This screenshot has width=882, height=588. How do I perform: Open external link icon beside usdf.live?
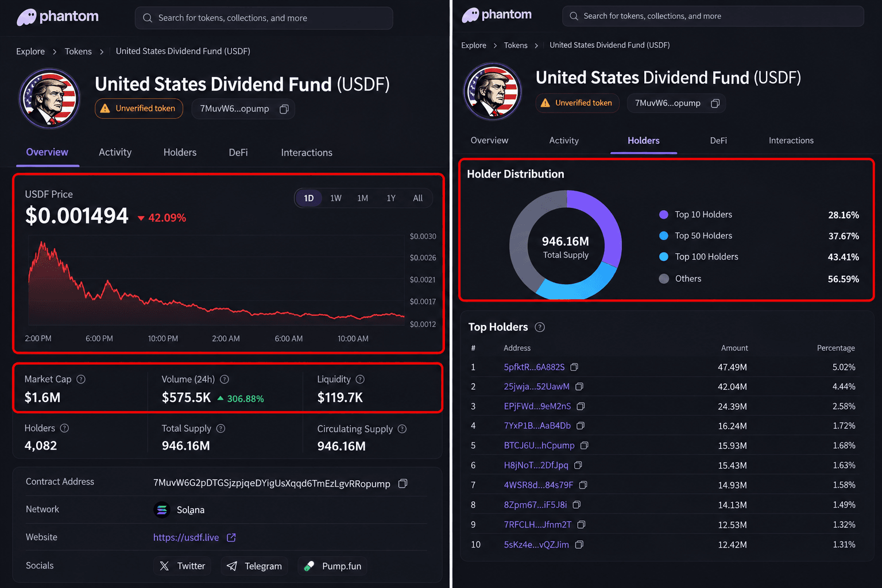(231, 537)
